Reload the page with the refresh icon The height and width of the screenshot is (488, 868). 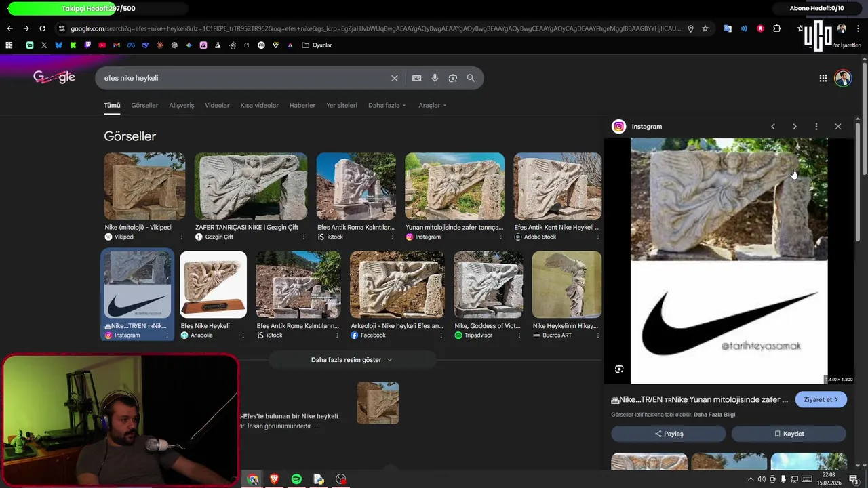click(42, 28)
